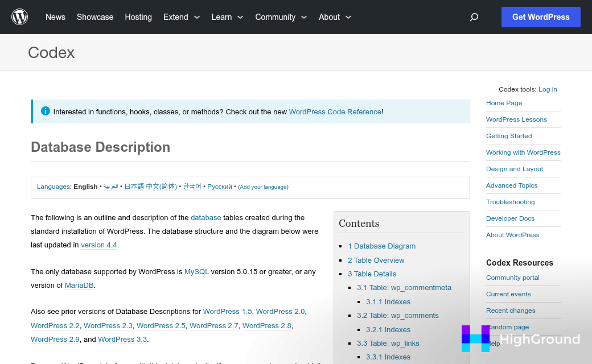Screen dimensions: 592x364
Task: Select the Русский language option
Action: (x=219, y=186)
